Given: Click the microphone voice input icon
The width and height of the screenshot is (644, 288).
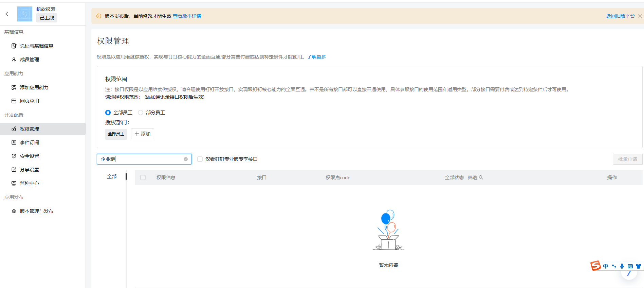Looking at the screenshot, I should tap(622, 266).
